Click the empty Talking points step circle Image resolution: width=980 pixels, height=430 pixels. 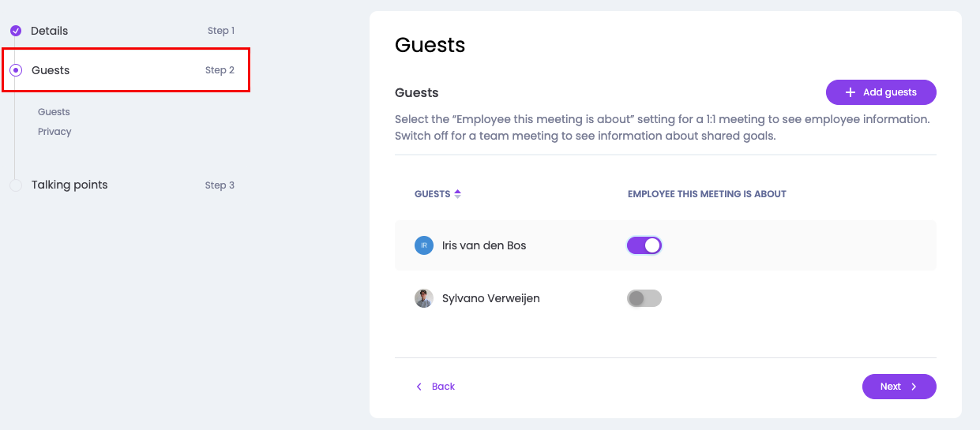point(16,185)
